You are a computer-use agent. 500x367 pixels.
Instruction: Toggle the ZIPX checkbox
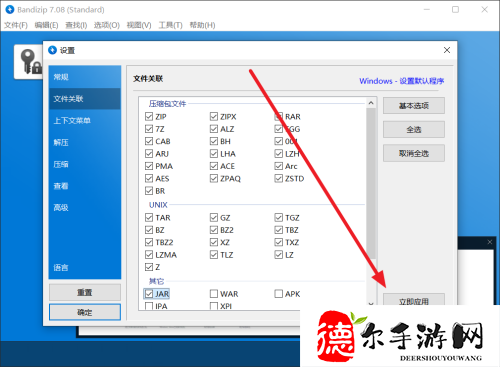coord(214,116)
